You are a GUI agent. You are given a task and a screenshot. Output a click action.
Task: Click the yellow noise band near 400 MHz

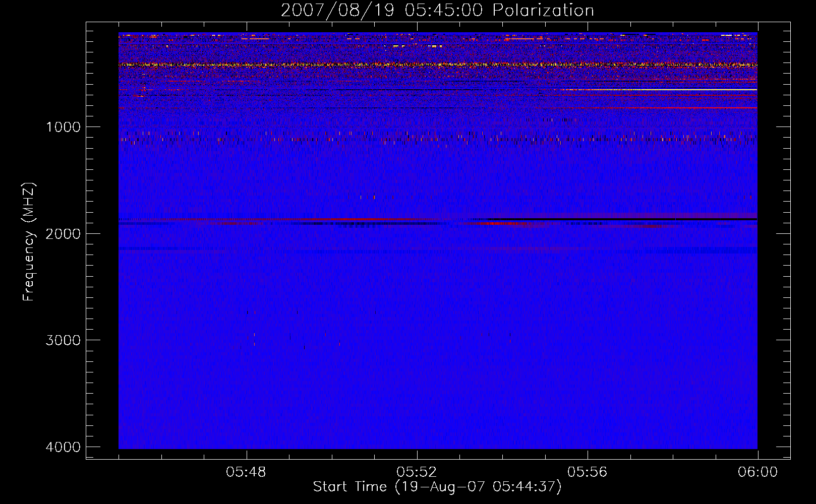(438, 65)
